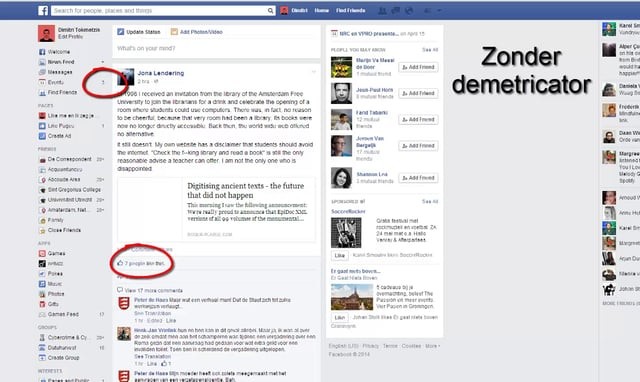Open the News Feed sort dropdown arrow
Image resolution: width=640 pixels, height=382 pixels.
coord(103,62)
